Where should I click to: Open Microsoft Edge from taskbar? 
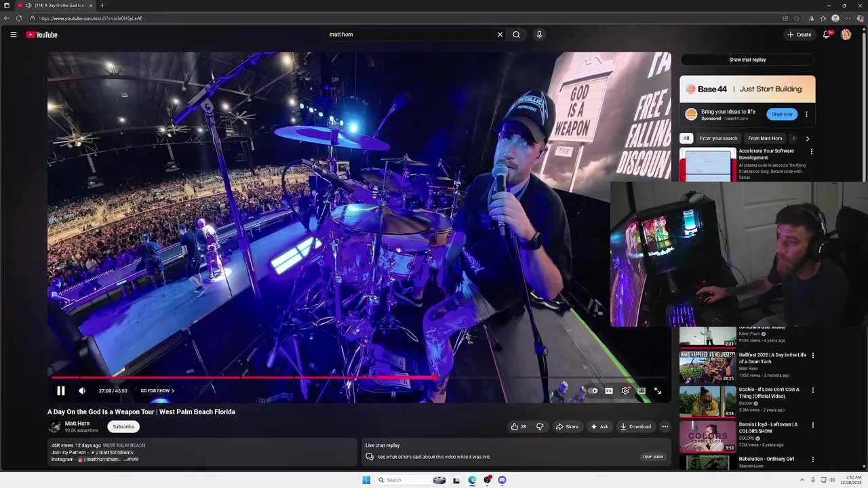472,480
